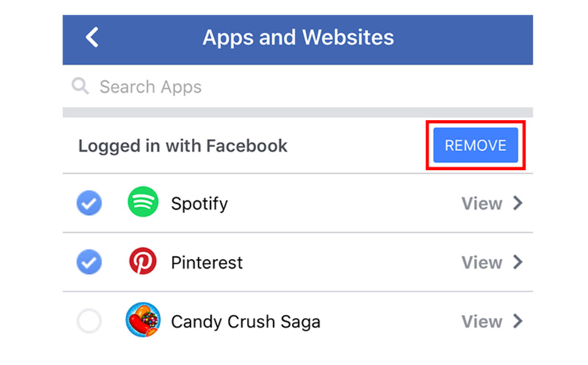The image size is (588, 365).
Task: Click the View link for Spotify
Action: tap(481, 203)
